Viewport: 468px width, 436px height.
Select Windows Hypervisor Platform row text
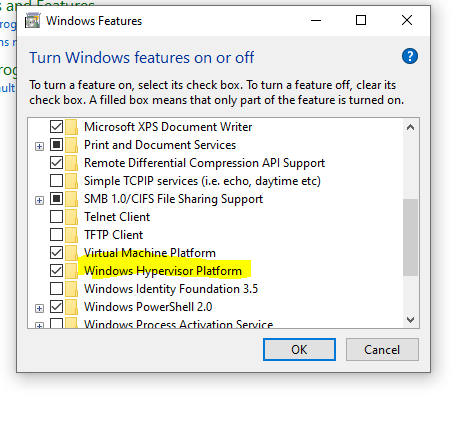point(163,271)
